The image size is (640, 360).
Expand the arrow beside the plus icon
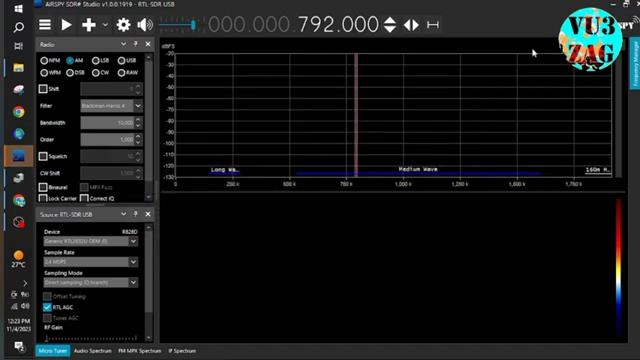click(105, 25)
